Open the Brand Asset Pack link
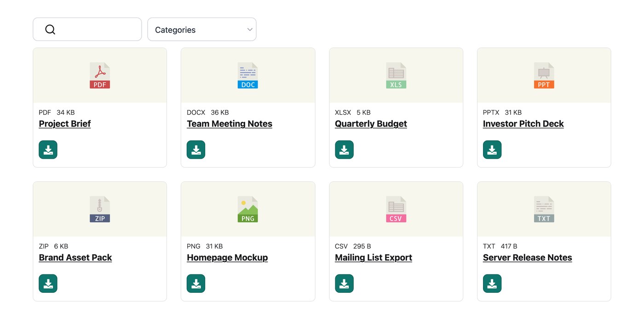Image resolution: width=644 pixels, height=319 pixels. pos(75,258)
